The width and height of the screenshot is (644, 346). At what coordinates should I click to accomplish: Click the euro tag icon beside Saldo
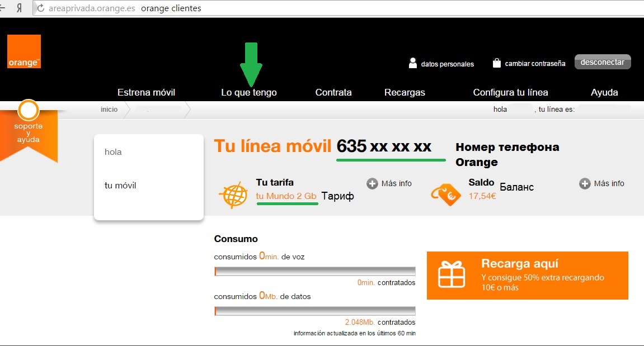pos(446,194)
